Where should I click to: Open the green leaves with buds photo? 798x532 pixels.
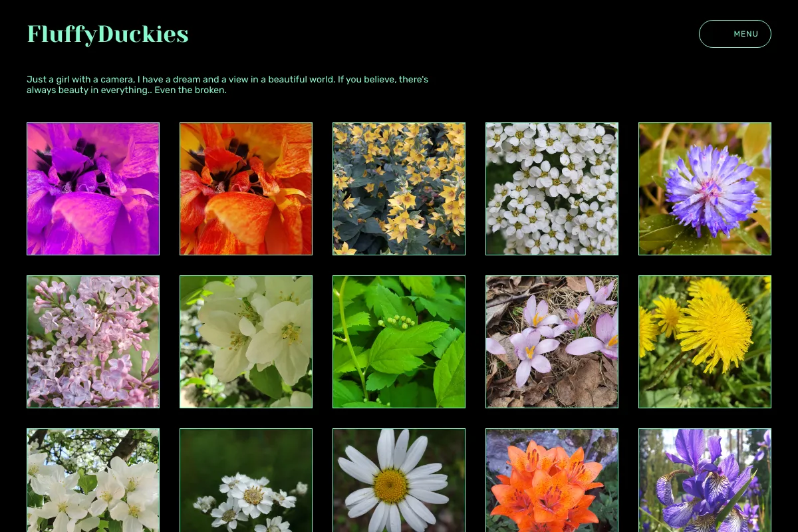click(x=399, y=342)
